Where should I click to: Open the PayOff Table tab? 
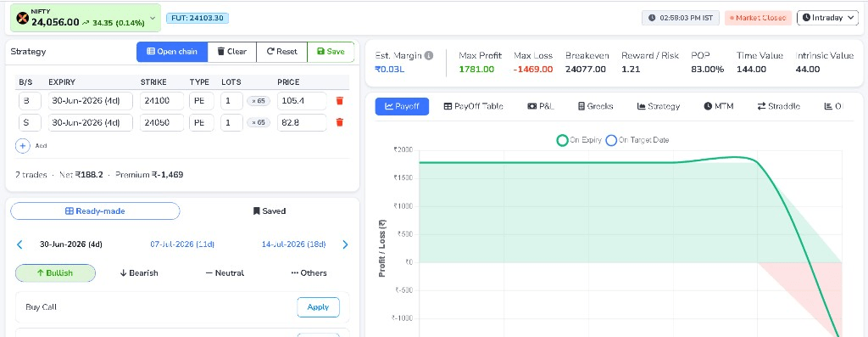[473, 106]
